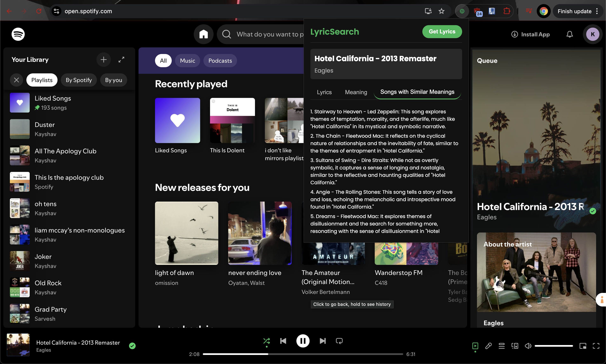Enter full screen player mode
The image size is (606, 364).
pyautogui.click(x=596, y=346)
